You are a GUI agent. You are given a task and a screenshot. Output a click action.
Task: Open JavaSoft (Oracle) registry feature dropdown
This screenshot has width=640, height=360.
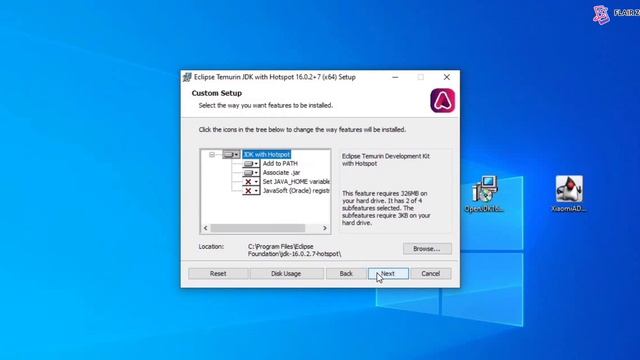point(251,191)
